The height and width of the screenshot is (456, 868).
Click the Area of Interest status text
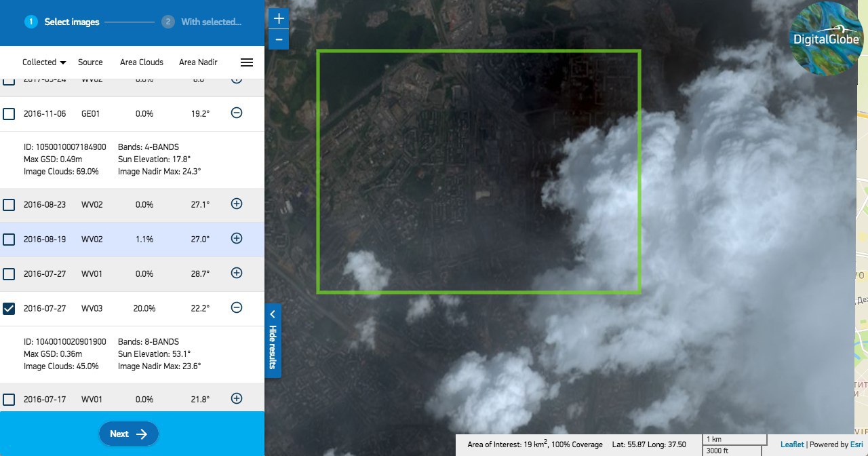tap(535, 444)
